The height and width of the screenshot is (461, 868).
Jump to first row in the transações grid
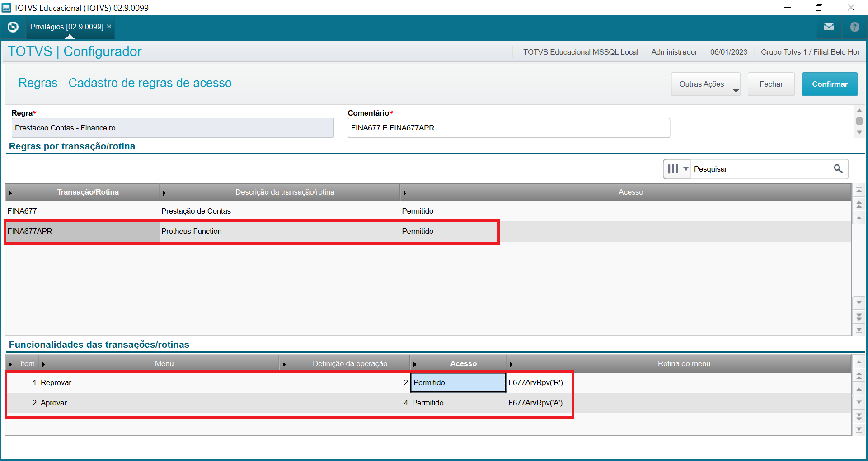[859, 191]
